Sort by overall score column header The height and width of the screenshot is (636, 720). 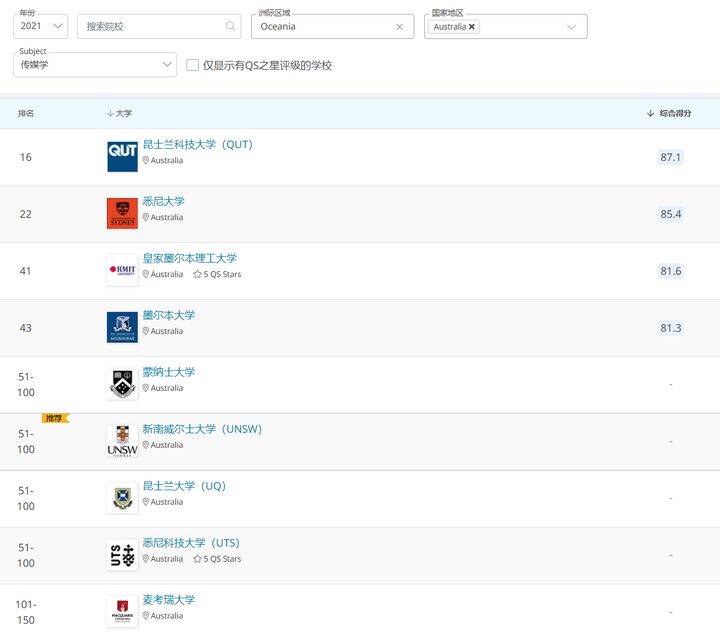tap(669, 113)
